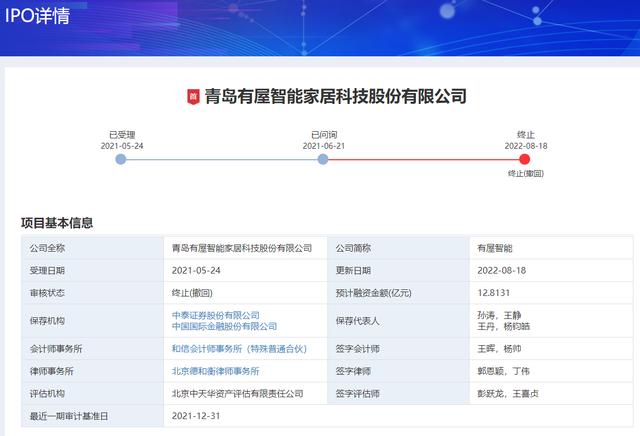The height and width of the screenshot is (436, 640).
Task: Click the 签字律师 label cell
Action: (x=398, y=371)
